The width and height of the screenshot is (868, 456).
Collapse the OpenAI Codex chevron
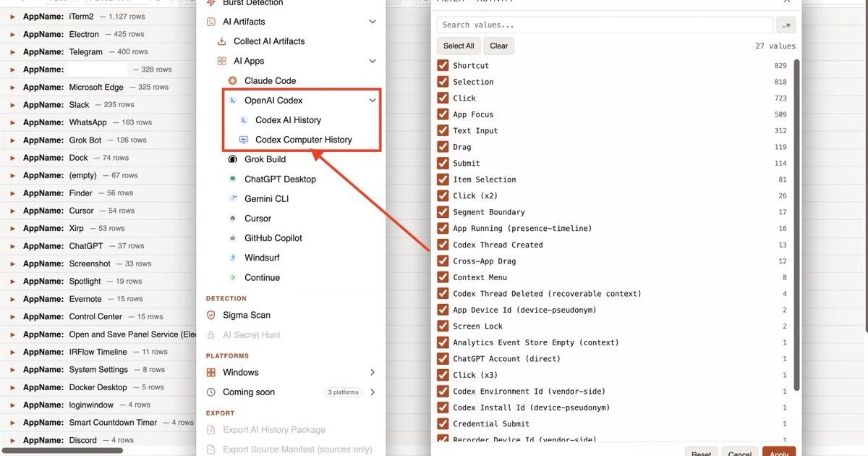point(373,101)
